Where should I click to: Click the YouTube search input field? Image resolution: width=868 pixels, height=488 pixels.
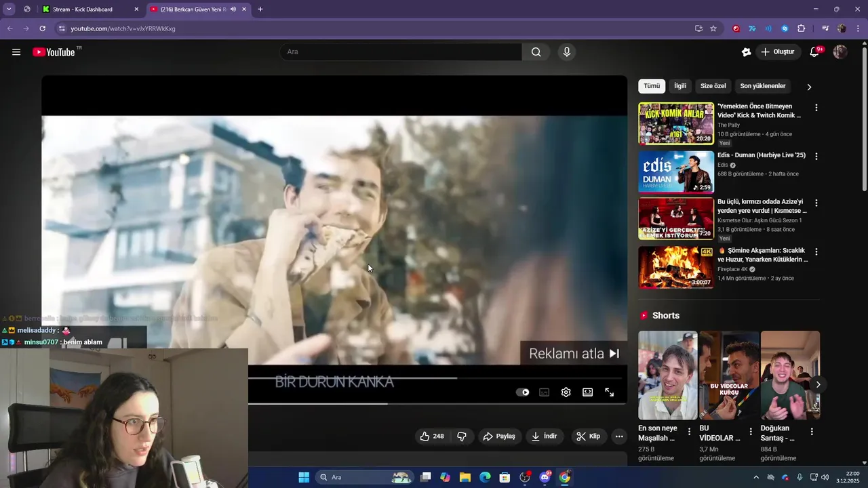click(401, 52)
